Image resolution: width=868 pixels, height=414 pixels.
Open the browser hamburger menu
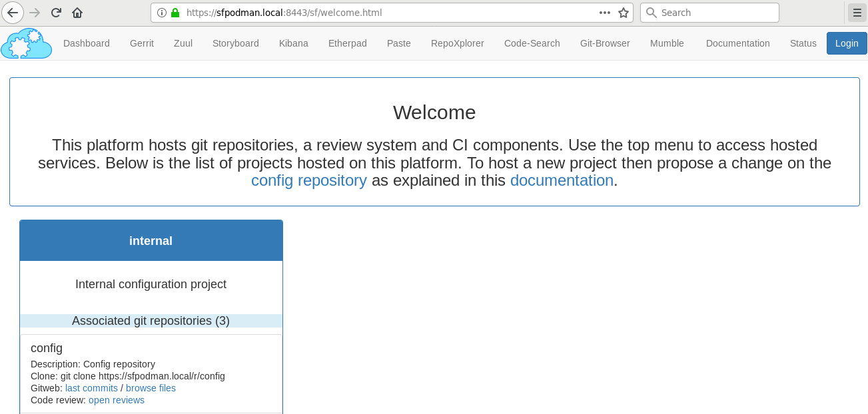pos(857,13)
